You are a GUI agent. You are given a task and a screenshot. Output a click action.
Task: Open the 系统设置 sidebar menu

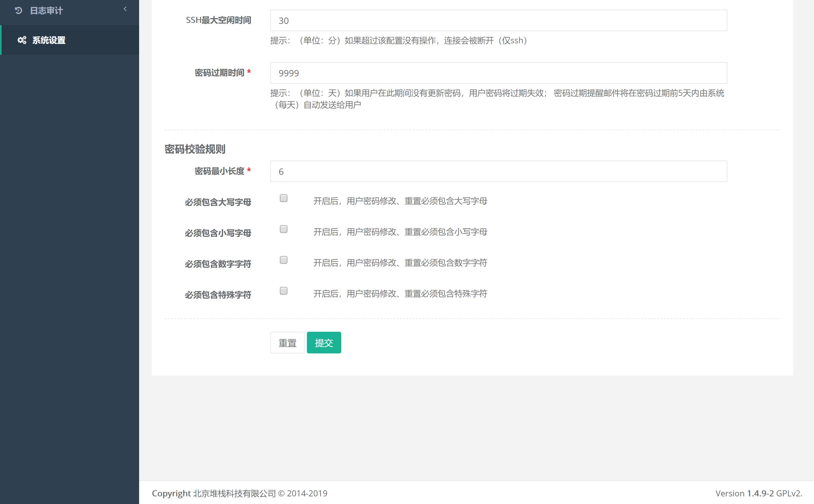pos(69,40)
